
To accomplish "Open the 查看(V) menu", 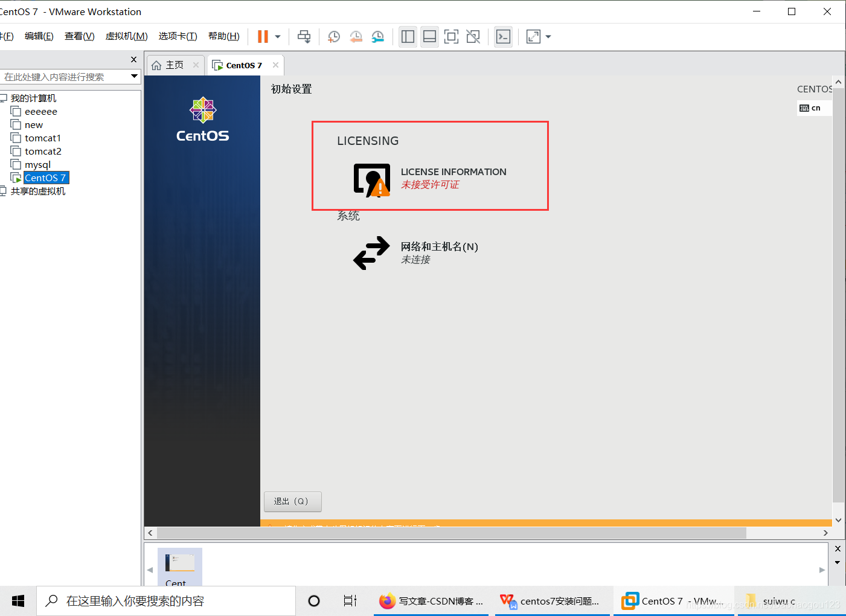I will click(x=80, y=36).
